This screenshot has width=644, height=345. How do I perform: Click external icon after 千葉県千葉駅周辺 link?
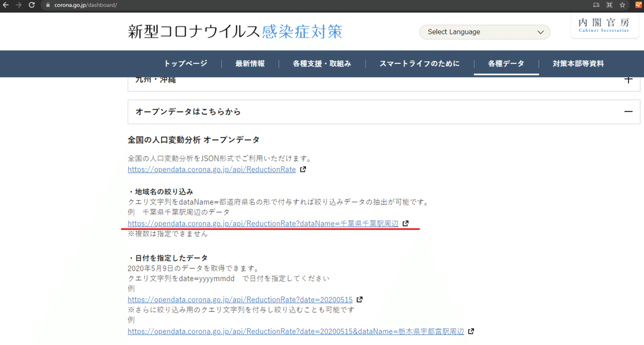(406, 224)
